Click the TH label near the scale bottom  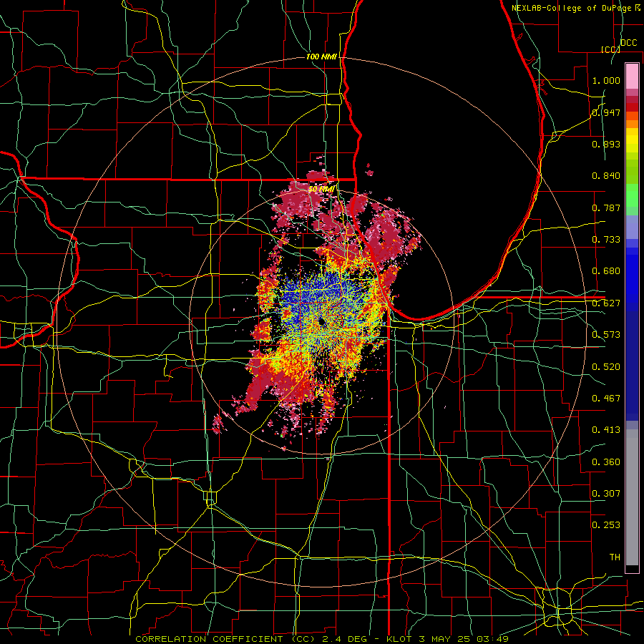point(615,557)
